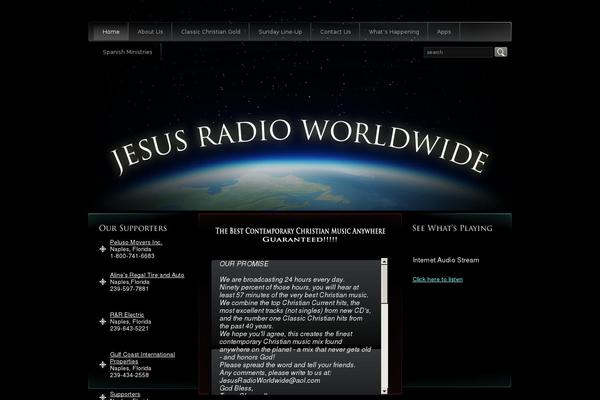Click the promise box scrollbar thumb

384,284
